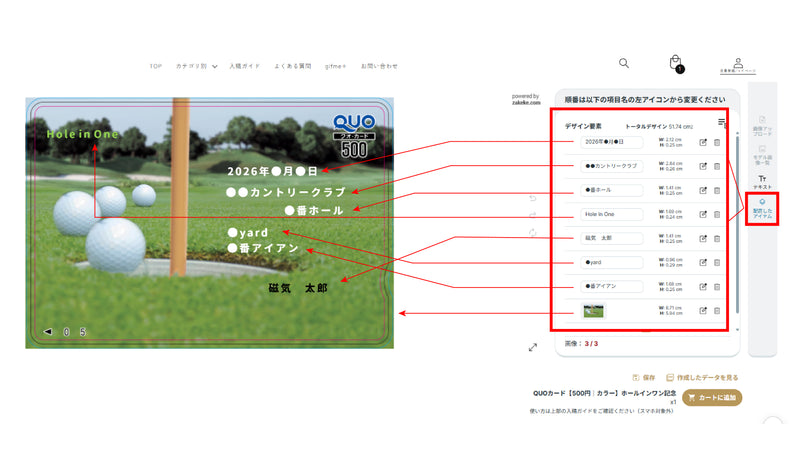Delete the ●●カントリークラブ item
This screenshot has height=450, width=800.
717,166
